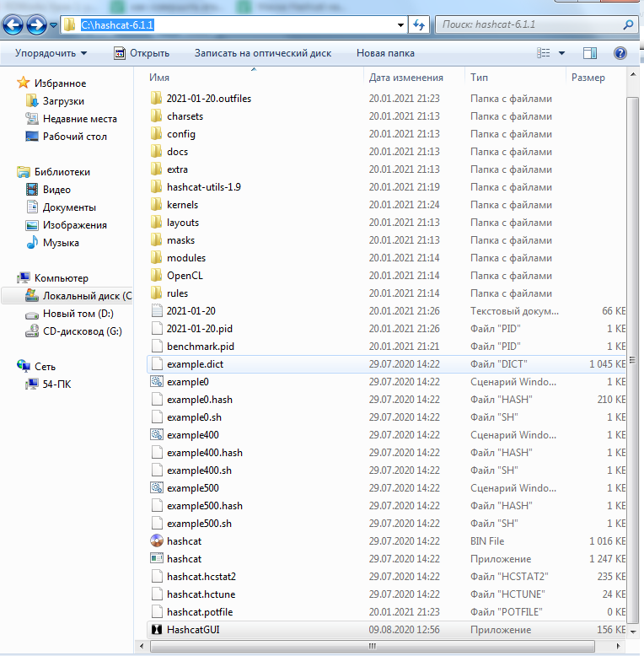
Task: Open the view options dropdown arrow
Action: tap(562, 53)
